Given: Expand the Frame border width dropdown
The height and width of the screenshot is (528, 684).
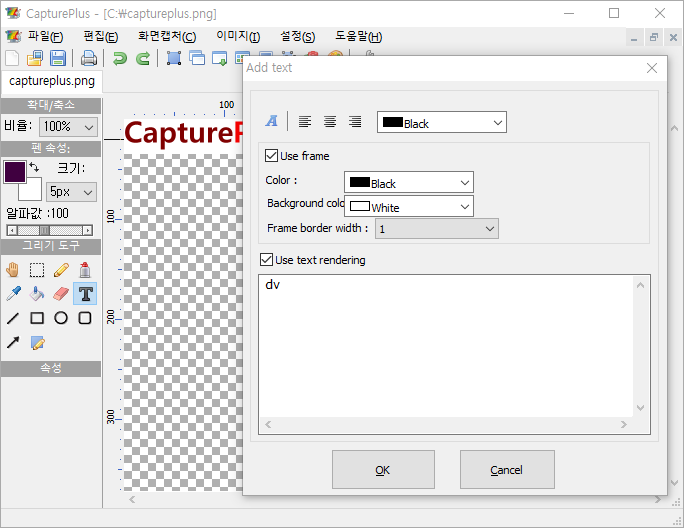Looking at the screenshot, I should (x=436, y=229).
